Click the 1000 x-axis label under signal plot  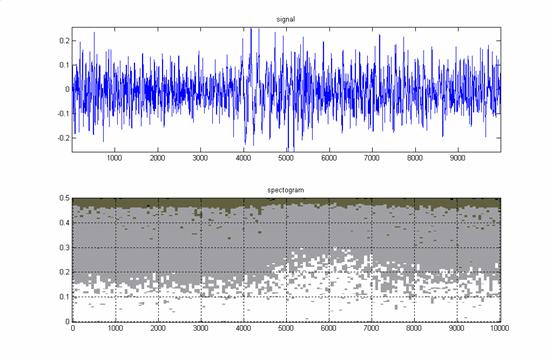pos(114,158)
